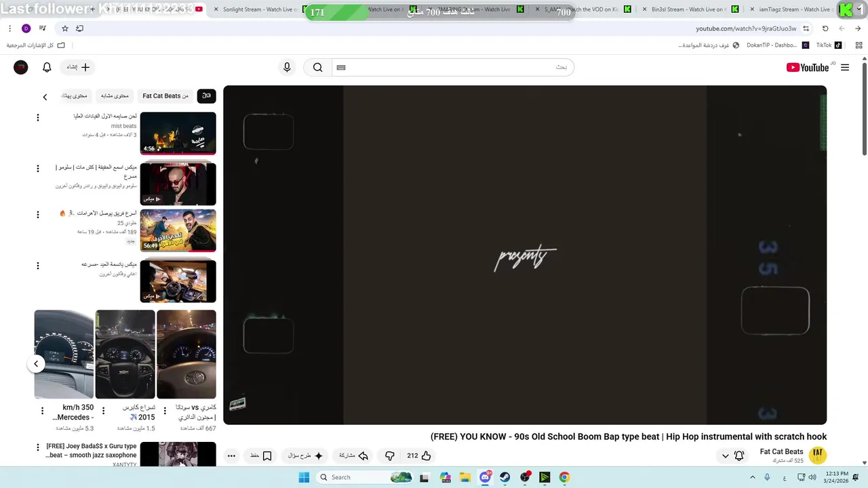Ask a question with طرح سؤال button
The image size is (868, 488).
click(306, 455)
